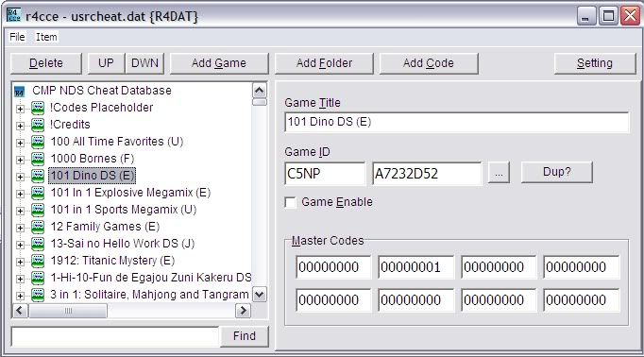Click the Add Folder button
The height and width of the screenshot is (357, 644).
(x=324, y=63)
